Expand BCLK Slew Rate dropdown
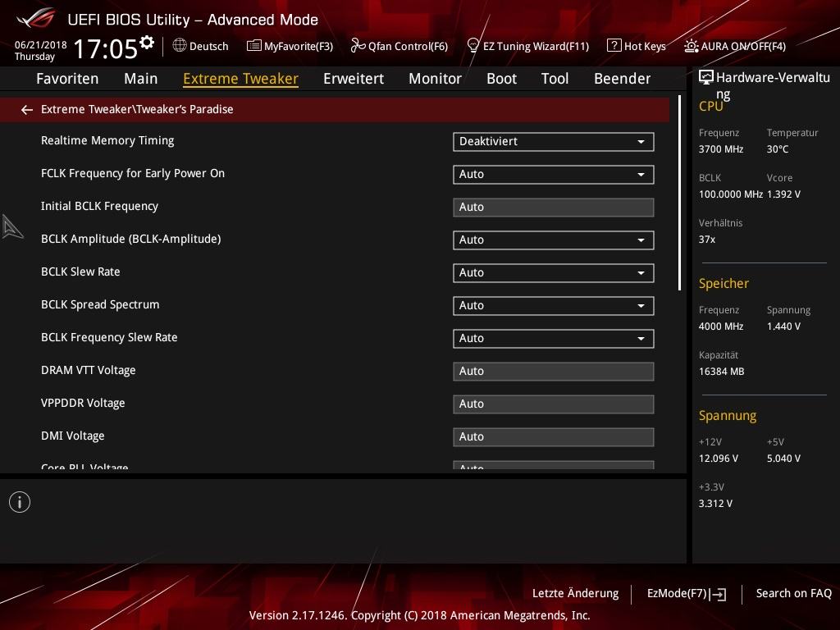Viewport: 840px width, 630px height. tap(554, 272)
